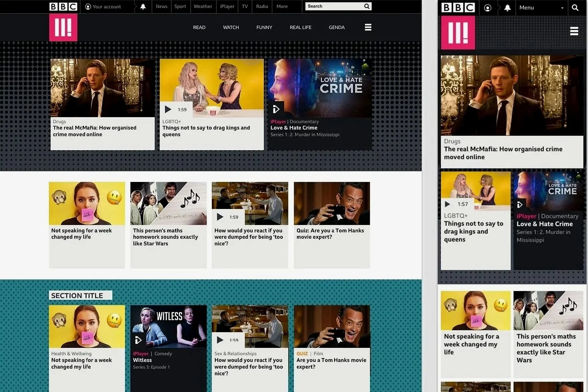Open the notifications bell in desktop header
The image size is (588, 392).
143,7
